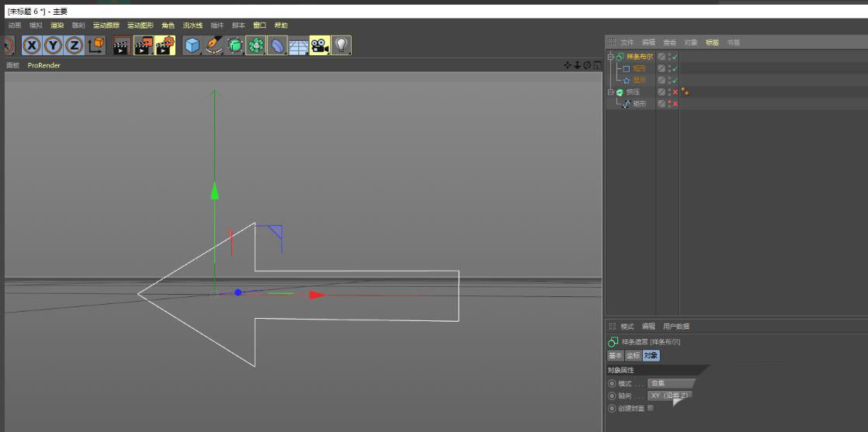Open the 帮助 menu

pyautogui.click(x=281, y=26)
